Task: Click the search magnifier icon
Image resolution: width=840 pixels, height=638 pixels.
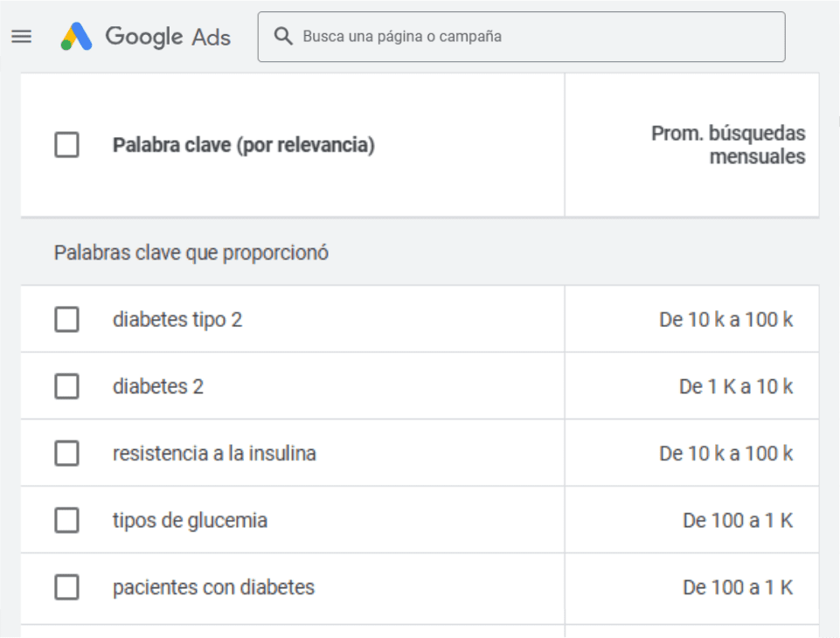Action: 282,37
